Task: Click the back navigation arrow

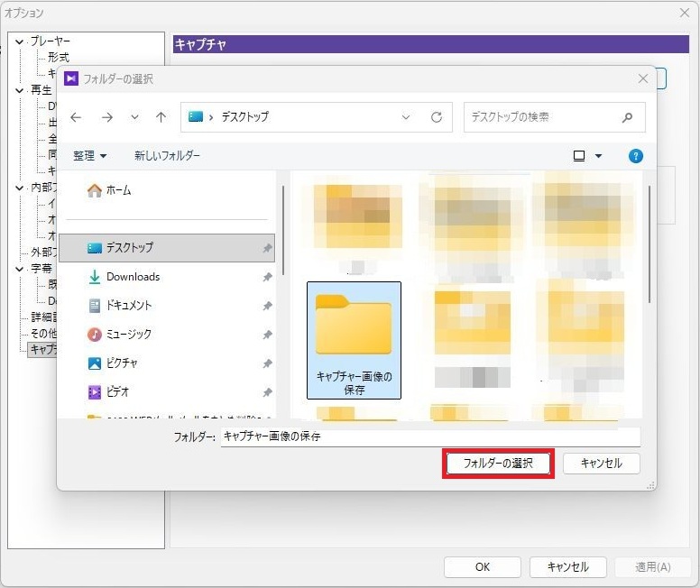Action: click(77, 117)
